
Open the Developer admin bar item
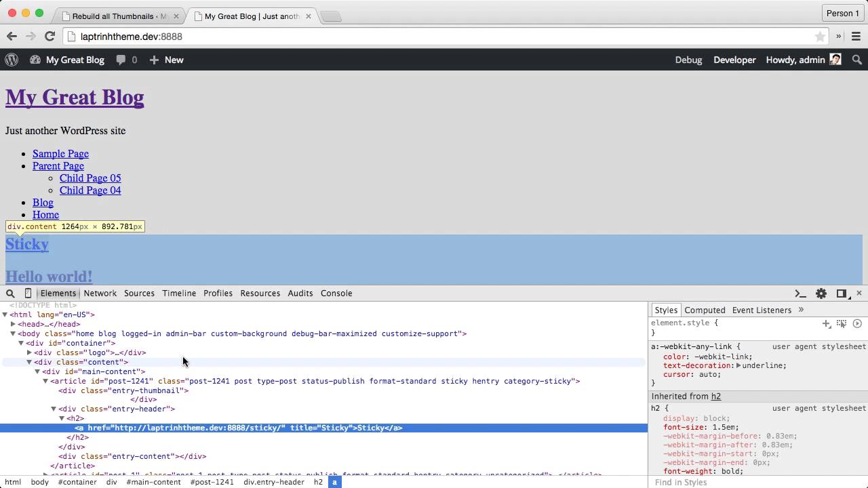734,60
